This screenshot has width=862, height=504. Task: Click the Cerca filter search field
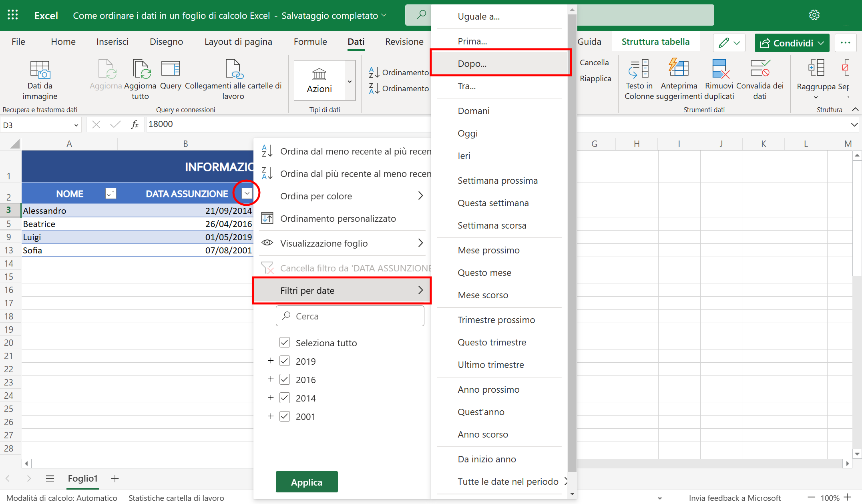coord(350,316)
